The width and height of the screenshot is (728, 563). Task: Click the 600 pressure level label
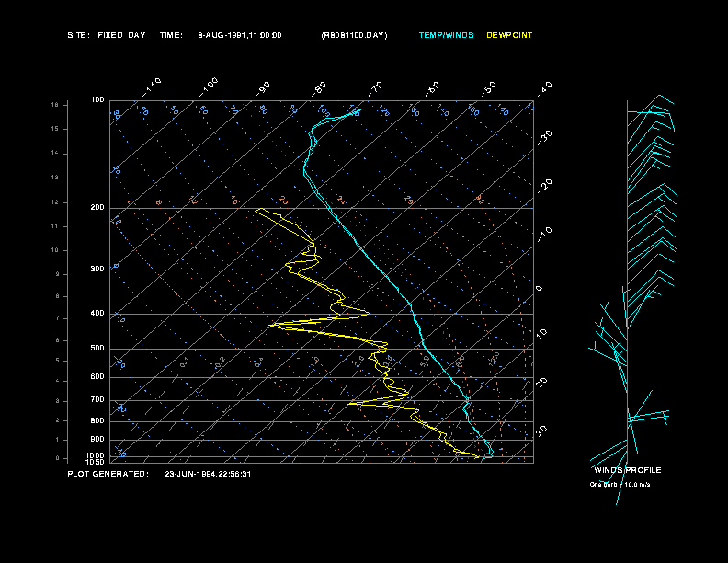(x=97, y=377)
